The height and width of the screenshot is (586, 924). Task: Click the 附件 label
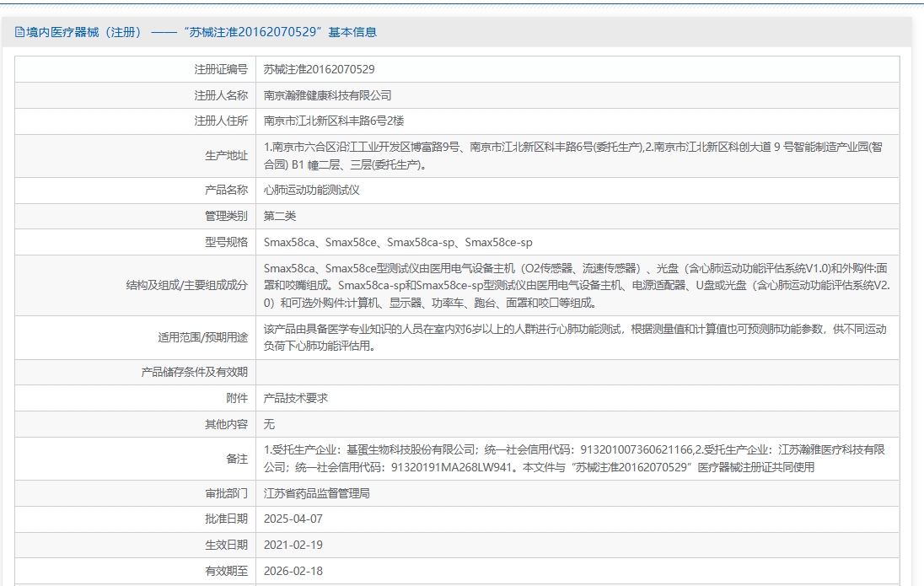click(237, 398)
